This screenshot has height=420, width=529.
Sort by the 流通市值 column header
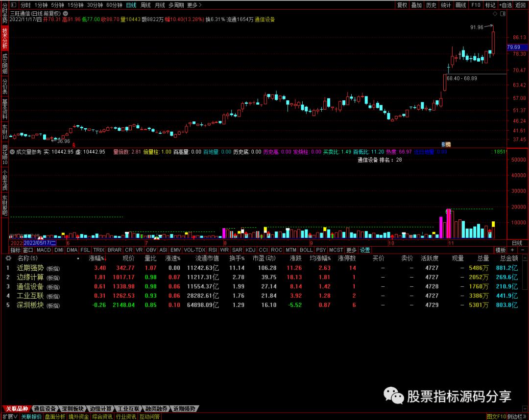point(207,258)
